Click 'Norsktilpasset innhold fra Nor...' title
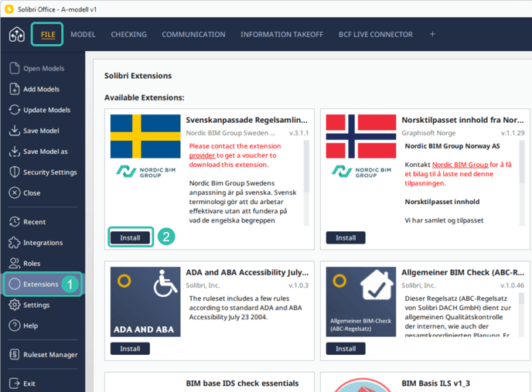 (x=462, y=120)
